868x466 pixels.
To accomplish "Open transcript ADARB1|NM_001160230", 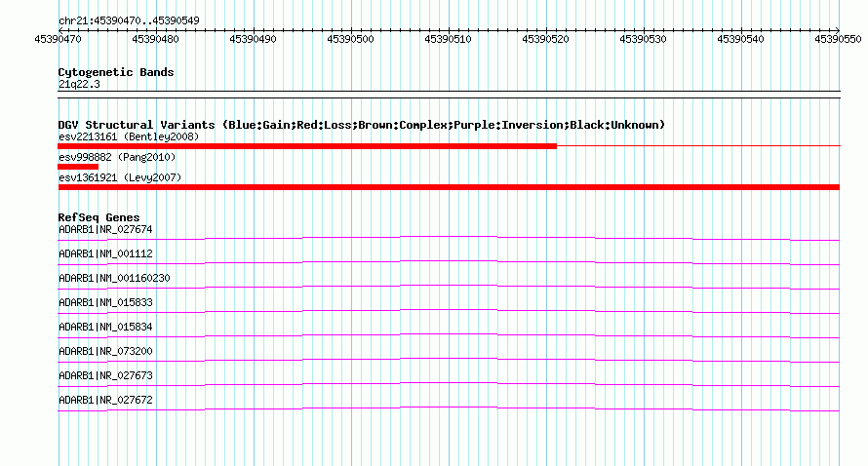I will (x=114, y=278).
